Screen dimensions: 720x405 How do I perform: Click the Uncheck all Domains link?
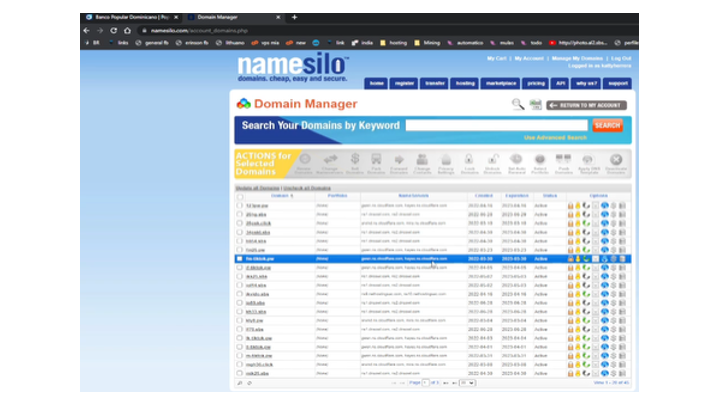307,188
